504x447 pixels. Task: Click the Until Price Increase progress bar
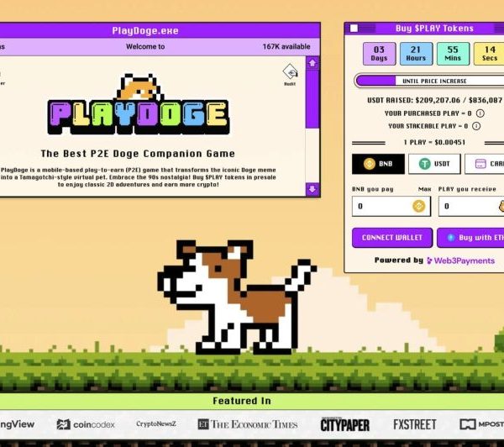(429, 81)
